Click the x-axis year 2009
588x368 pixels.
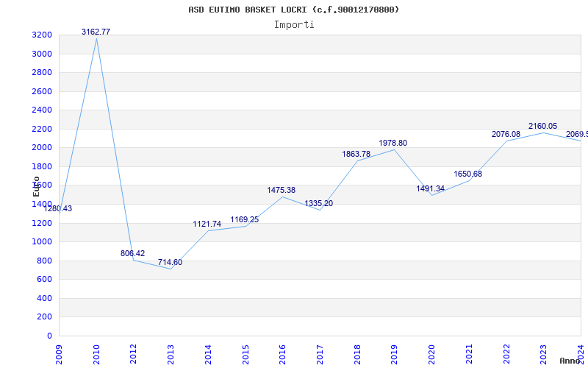[59, 355]
